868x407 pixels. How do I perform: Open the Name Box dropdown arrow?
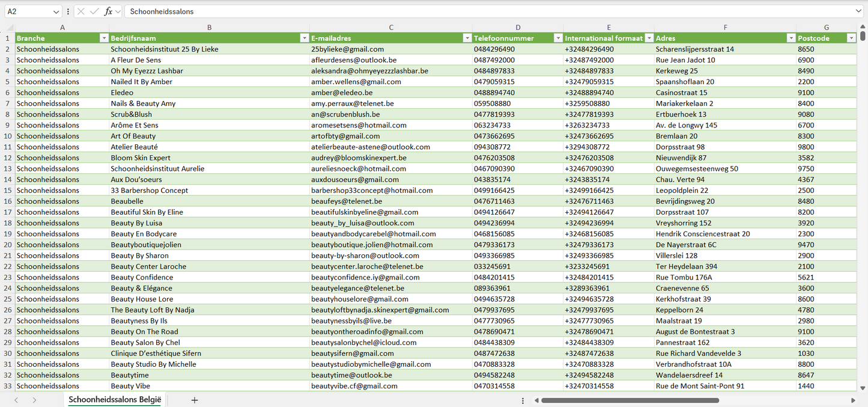pyautogui.click(x=56, y=11)
